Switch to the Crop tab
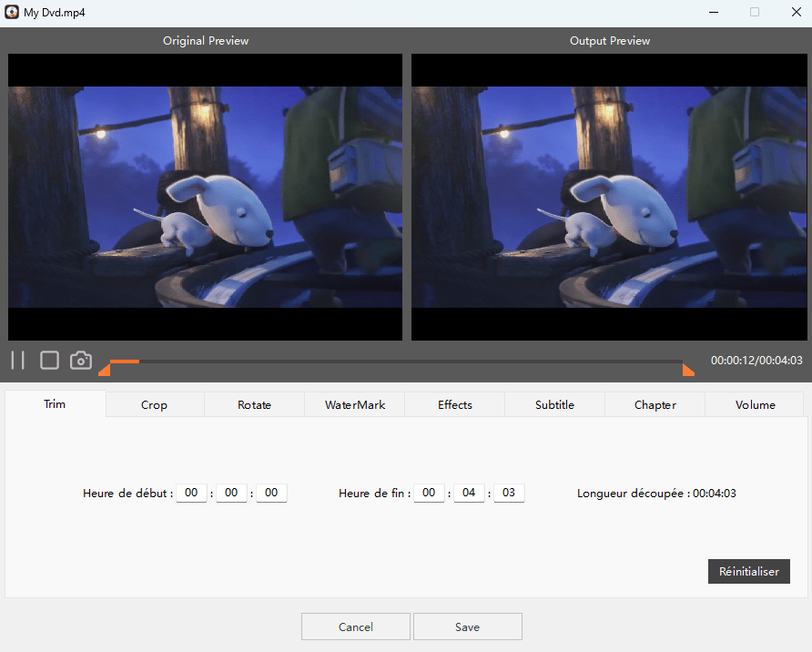Viewport: 812px width, 652px height. point(154,404)
